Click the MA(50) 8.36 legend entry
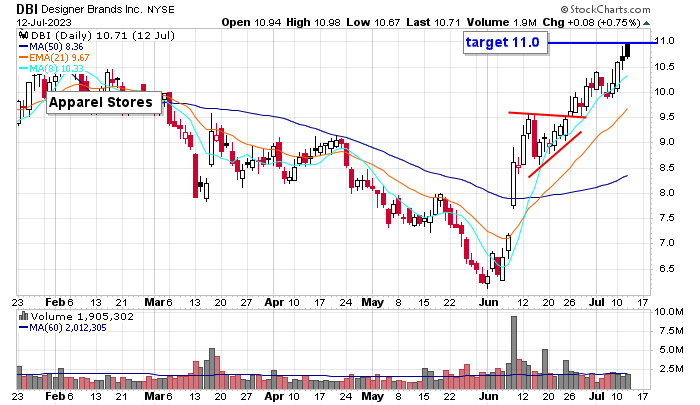Image resolution: width=700 pixels, height=405 pixels. [x=51, y=46]
